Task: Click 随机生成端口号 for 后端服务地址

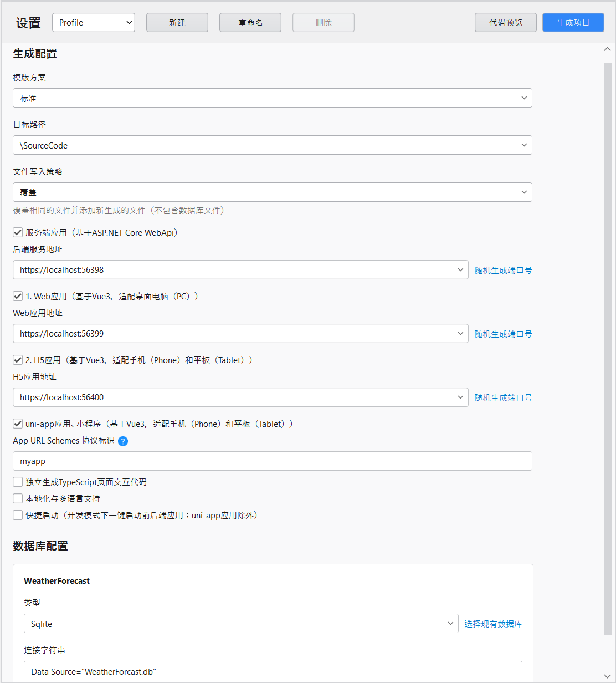Action: tap(503, 271)
